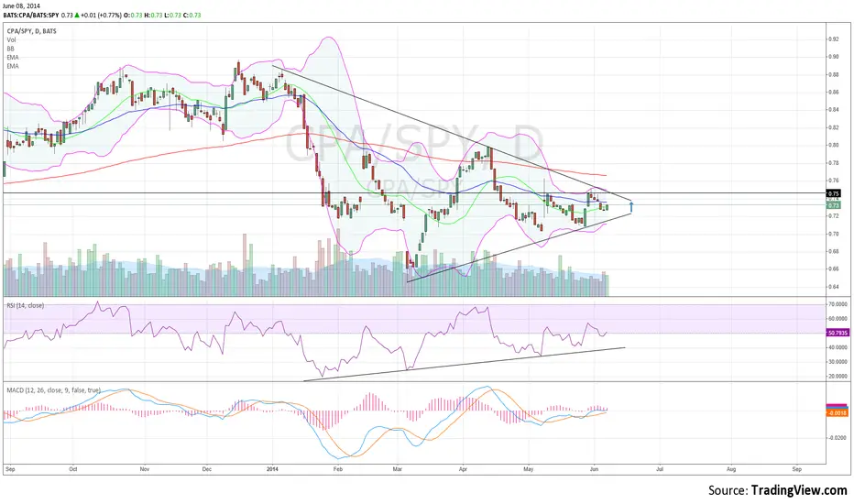Image resolution: width=854 pixels, height=504 pixels.
Task: Click the 'June 08, 2014' date text
Action: (x=21, y=6)
